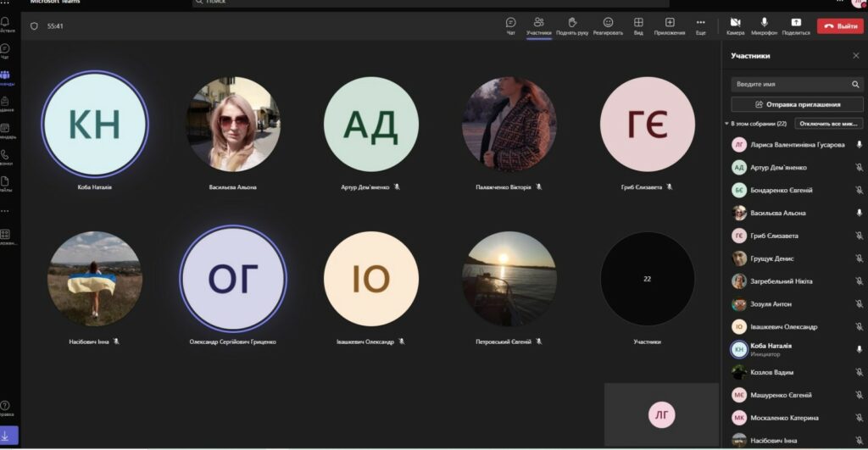Close the Participants side panel
The width and height of the screenshot is (868, 450).
856,55
